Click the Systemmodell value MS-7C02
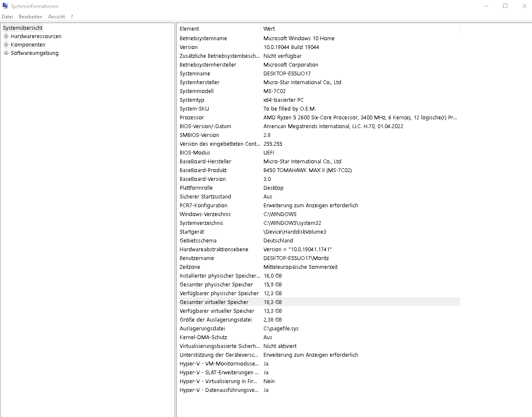This screenshot has height=417, width=532. [x=274, y=91]
